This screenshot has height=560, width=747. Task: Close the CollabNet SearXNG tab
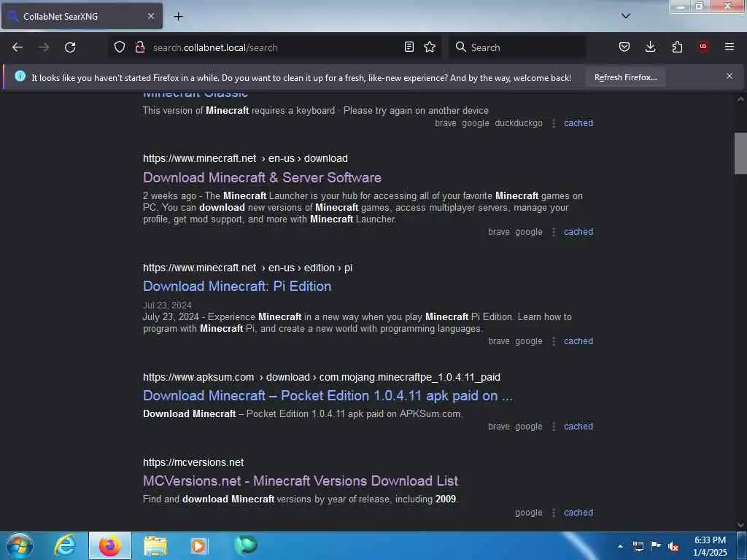click(x=150, y=16)
